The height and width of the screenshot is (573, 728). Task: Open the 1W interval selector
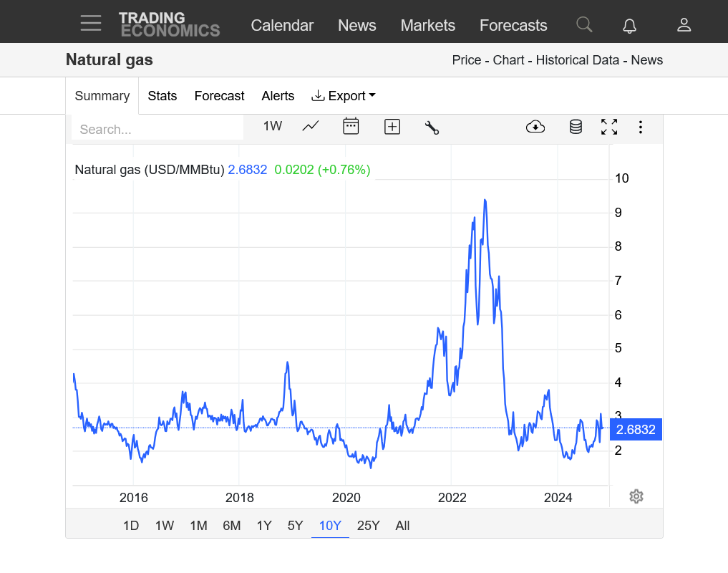pos(273,127)
